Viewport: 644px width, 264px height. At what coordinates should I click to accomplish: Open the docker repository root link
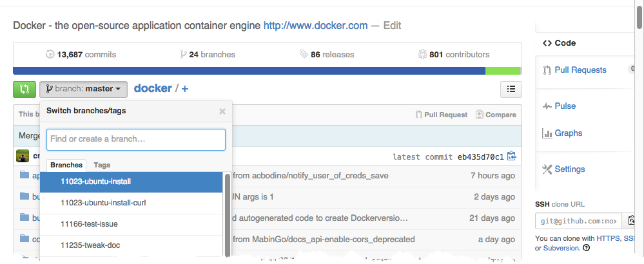153,88
